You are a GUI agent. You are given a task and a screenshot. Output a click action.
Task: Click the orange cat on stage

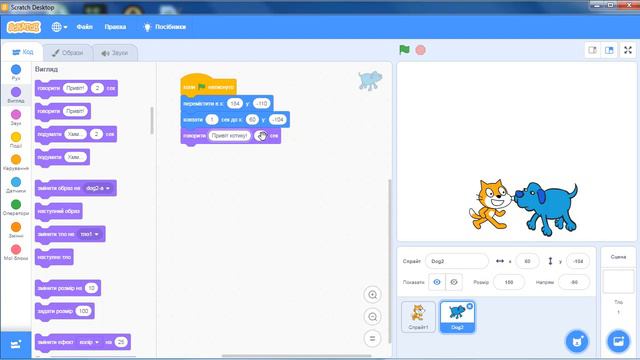tap(491, 204)
